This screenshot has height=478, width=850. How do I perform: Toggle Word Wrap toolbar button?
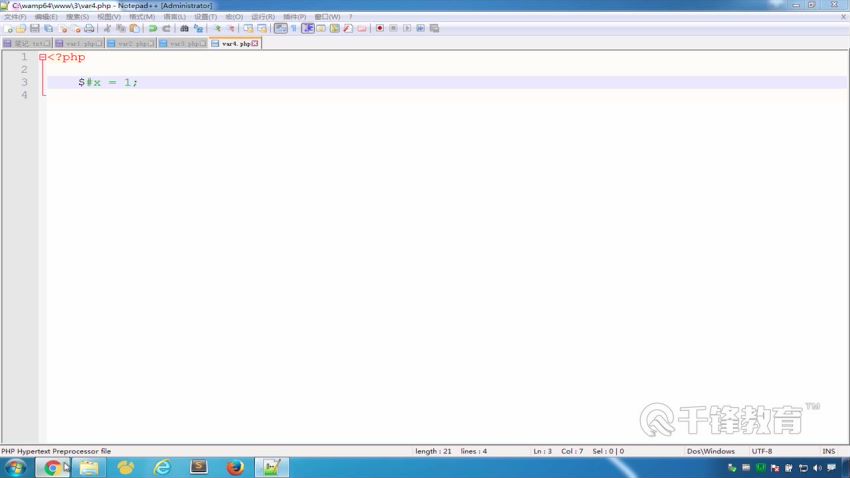[280, 28]
